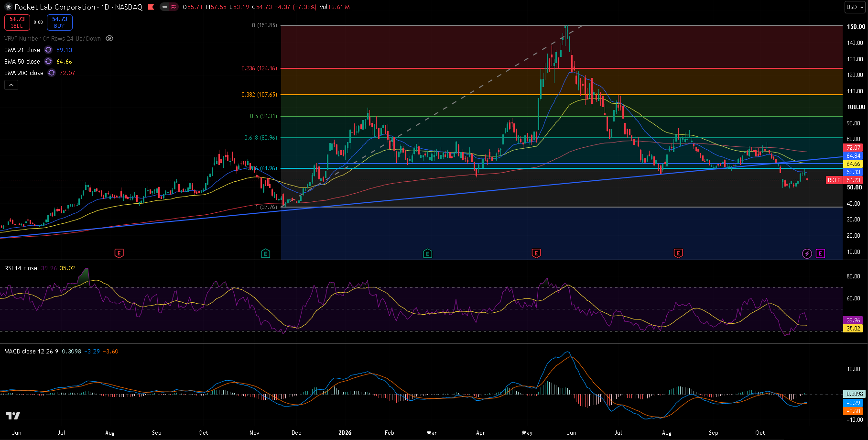Select the EMA 21 close legend

coord(22,50)
